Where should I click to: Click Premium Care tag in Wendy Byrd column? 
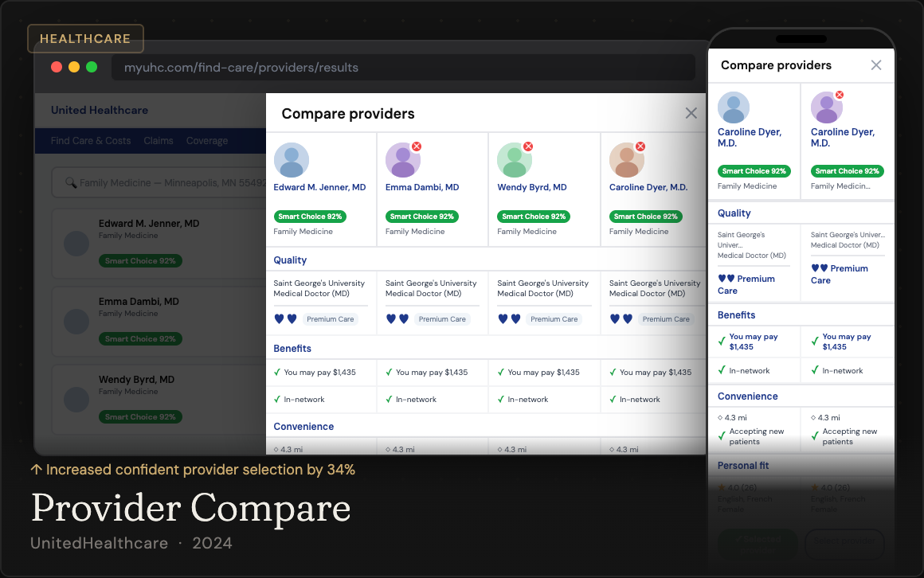click(554, 318)
